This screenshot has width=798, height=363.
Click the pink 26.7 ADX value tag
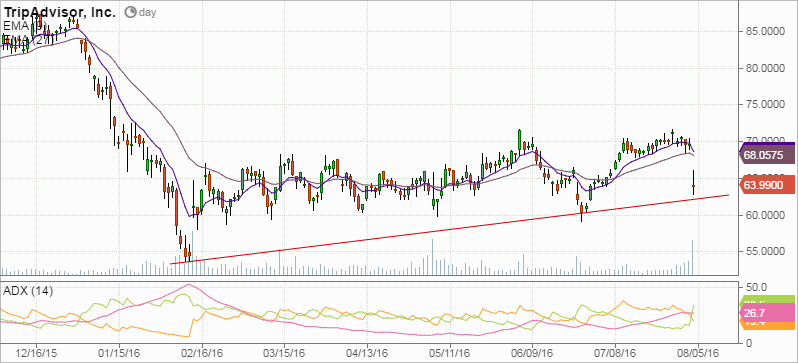[x=766, y=312]
